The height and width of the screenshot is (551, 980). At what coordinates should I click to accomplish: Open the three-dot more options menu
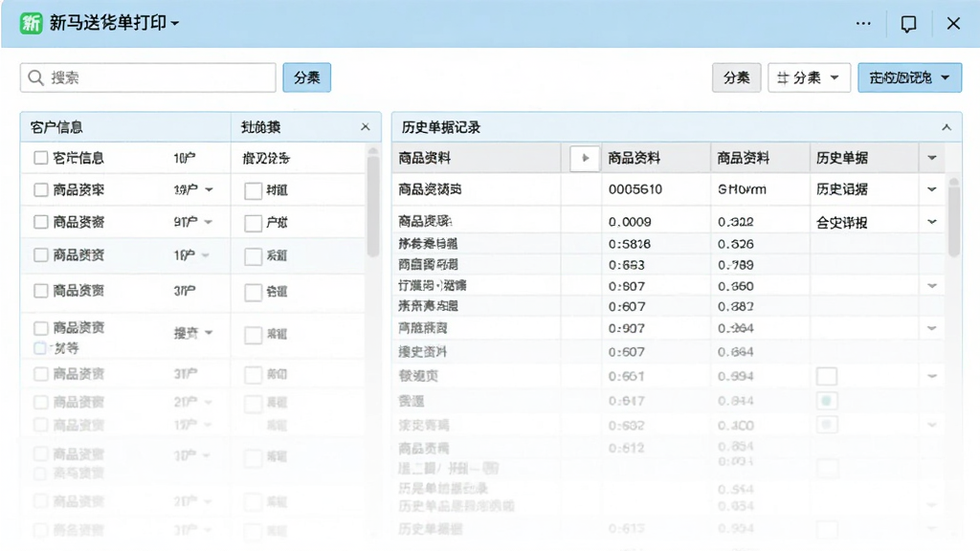pos(863,24)
